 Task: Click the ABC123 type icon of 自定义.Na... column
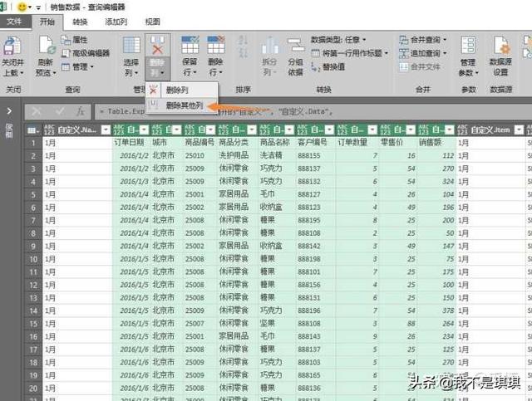coord(50,130)
